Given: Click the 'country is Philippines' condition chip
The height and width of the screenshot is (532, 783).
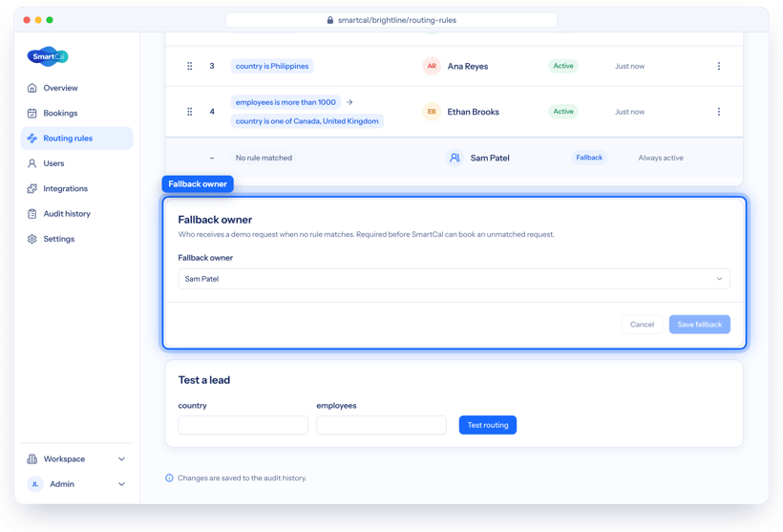Looking at the screenshot, I should point(272,66).
